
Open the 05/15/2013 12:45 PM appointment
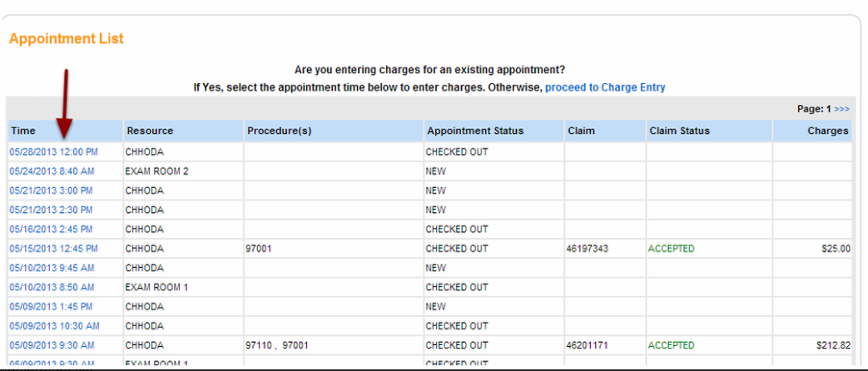pos(53,249)
